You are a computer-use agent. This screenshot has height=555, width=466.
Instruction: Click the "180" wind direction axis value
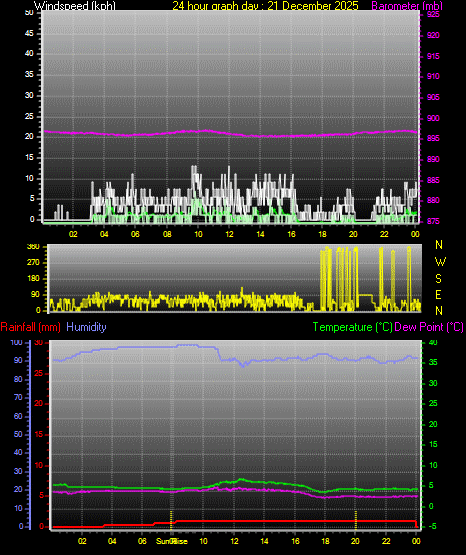(x=33, y=279)
